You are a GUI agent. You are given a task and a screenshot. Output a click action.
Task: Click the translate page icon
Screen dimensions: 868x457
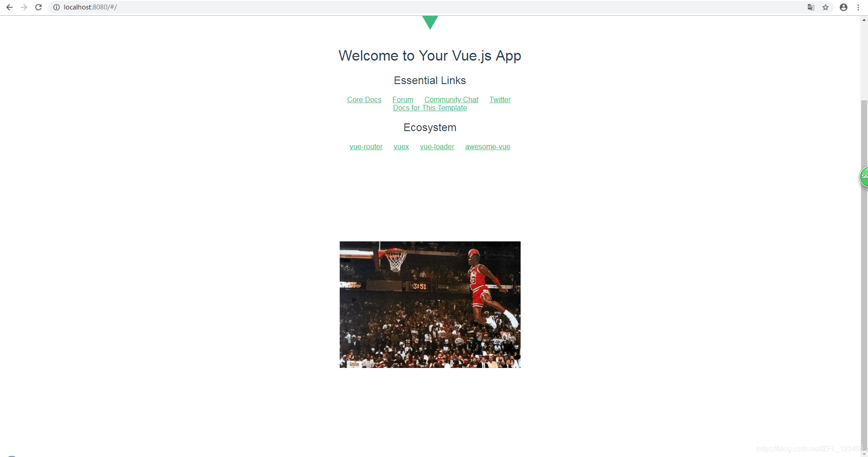[811, 7]
